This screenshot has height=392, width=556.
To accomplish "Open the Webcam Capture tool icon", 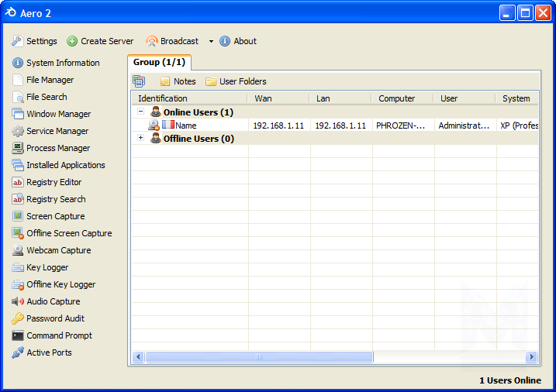I will tap(19, 250).
